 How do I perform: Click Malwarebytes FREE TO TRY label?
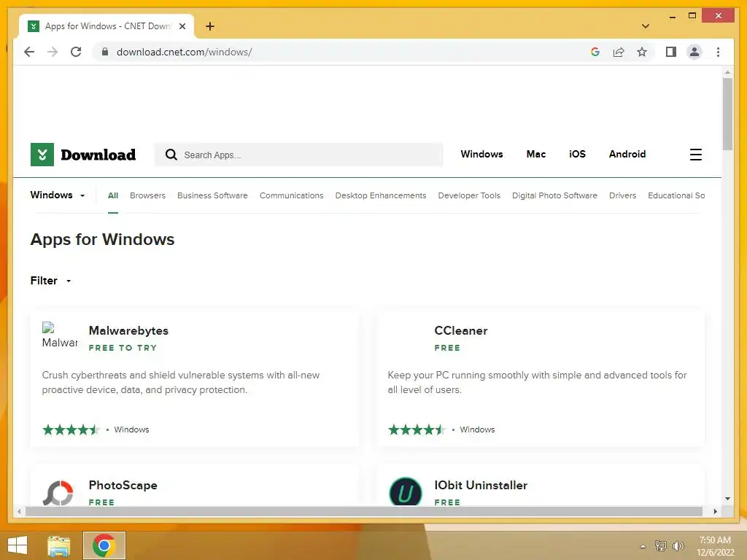(123, 348)
